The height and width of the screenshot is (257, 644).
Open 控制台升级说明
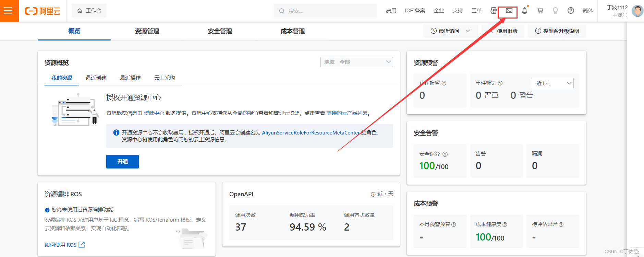point(557,31)
